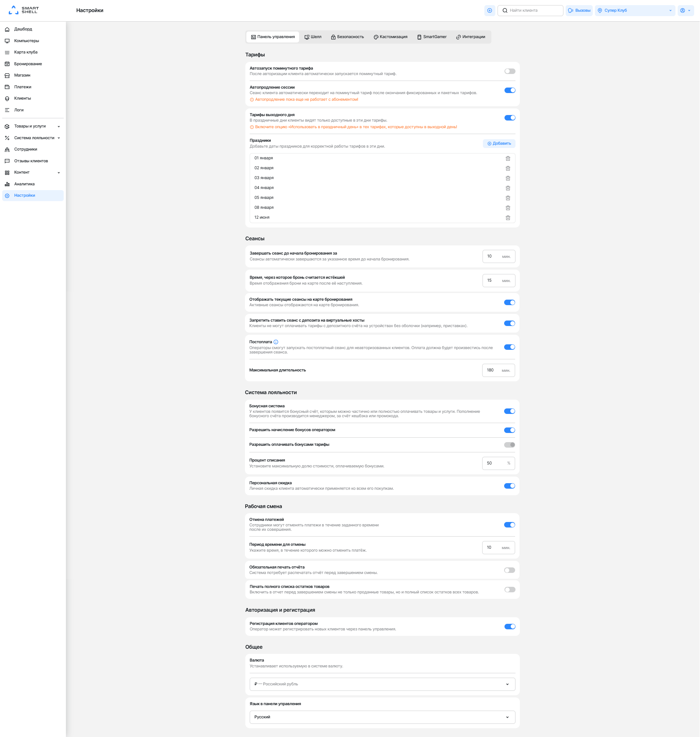Enable Автозапуск поминутного тарифа toggle

point(510,71)
